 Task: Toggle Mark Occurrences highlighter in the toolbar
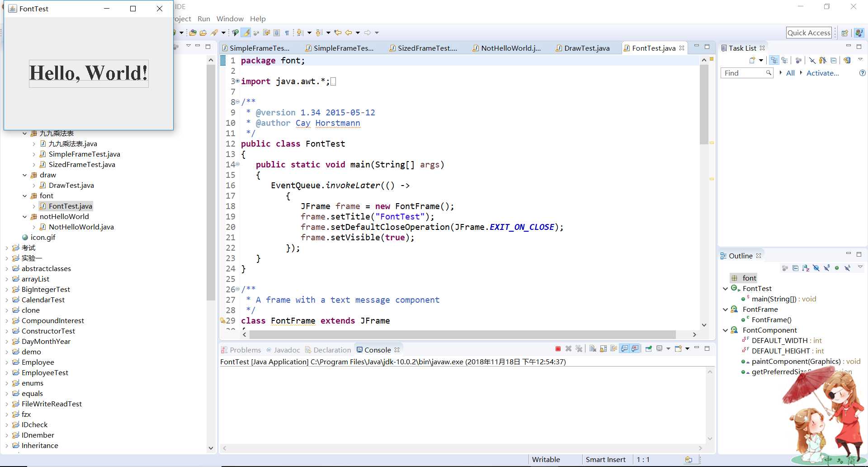245,33
